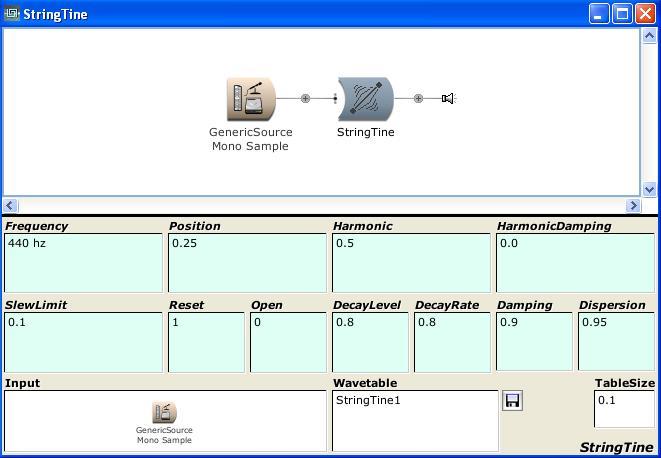The image size is (661, 458).
Task: Select the HarmonicDamping input field
Action: pyautogui.click(x=575, y=263)
